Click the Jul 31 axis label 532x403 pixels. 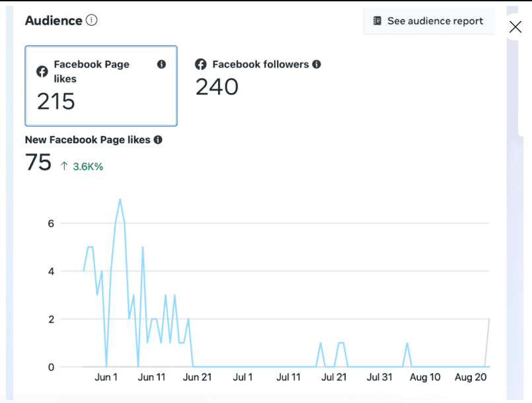pyautogui.click(x=379, y=377)
